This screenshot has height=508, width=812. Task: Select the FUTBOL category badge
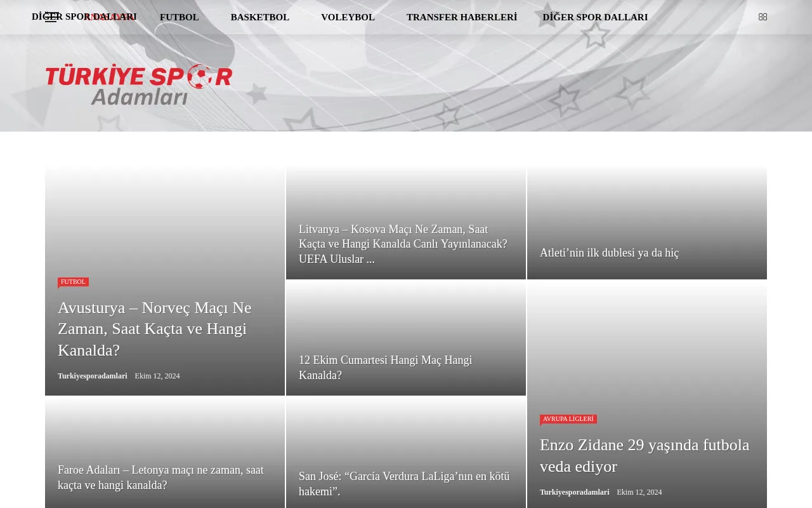click(73, 282)
